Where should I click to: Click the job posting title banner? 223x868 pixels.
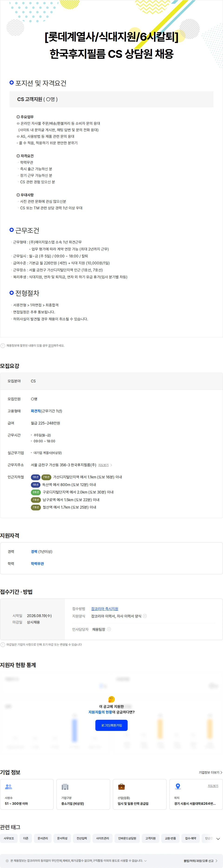tap(111, 45)
